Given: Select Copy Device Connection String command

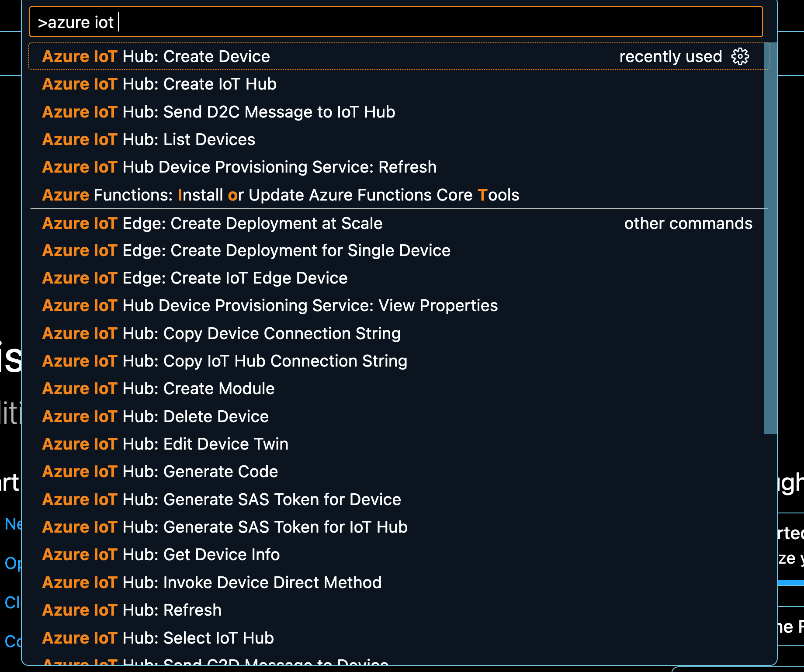Looking at the screenshot, I should 222,334.
